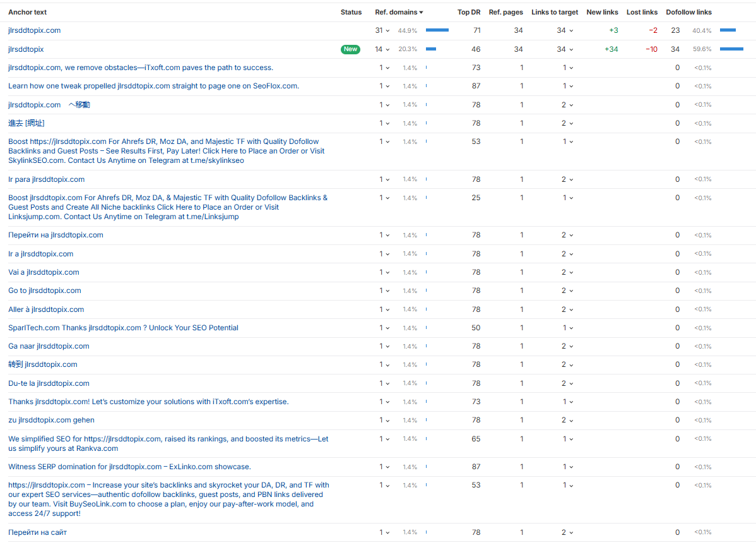Expand ref. domains for 'Aller à jlrsddtopix.com' row
756x545 pixels.
[x=384, y=309]
